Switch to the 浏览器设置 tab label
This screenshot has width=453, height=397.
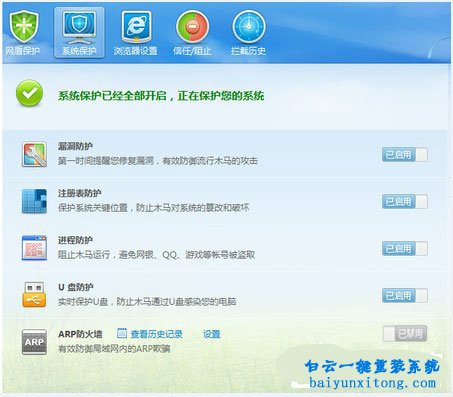coord(136,51)
